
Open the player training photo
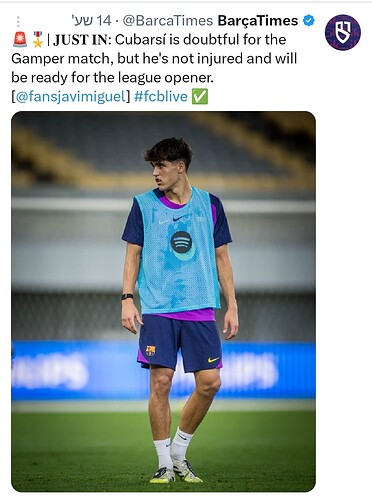coord(163,302)
